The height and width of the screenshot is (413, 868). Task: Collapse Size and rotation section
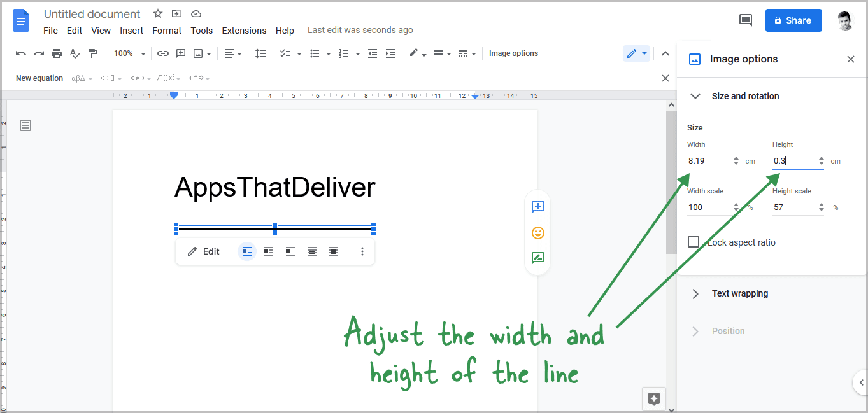coord(696,96)
